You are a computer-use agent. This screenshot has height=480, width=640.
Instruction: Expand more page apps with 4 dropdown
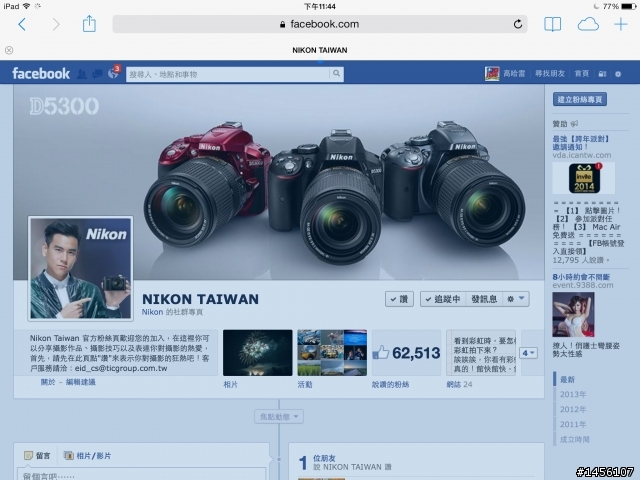(x=528, y=353)
